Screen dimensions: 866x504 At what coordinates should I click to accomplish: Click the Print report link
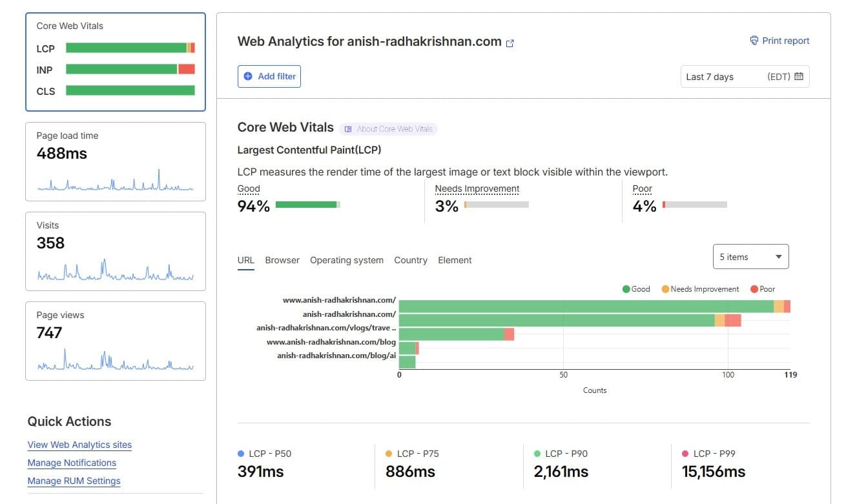coord(779,41)
